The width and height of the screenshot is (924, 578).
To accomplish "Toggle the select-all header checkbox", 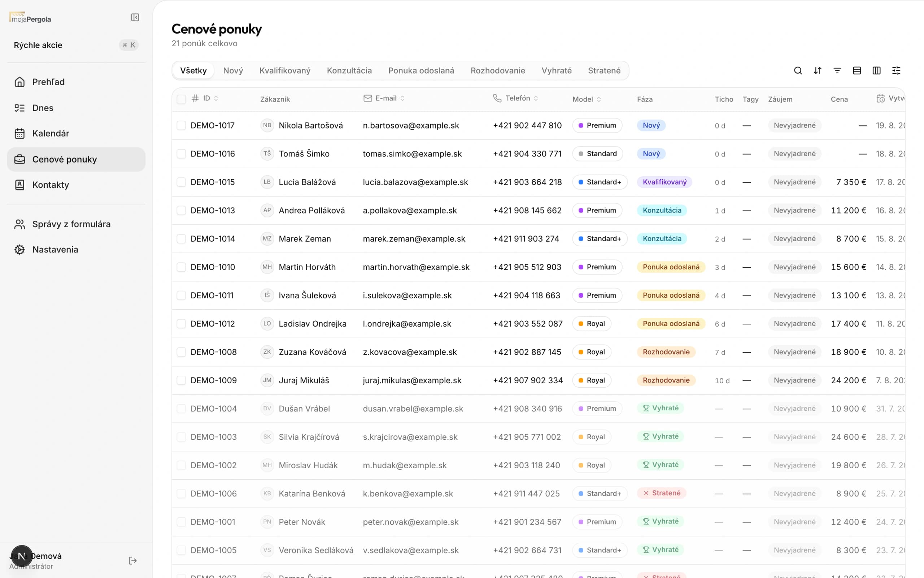I will pos(181,99).
